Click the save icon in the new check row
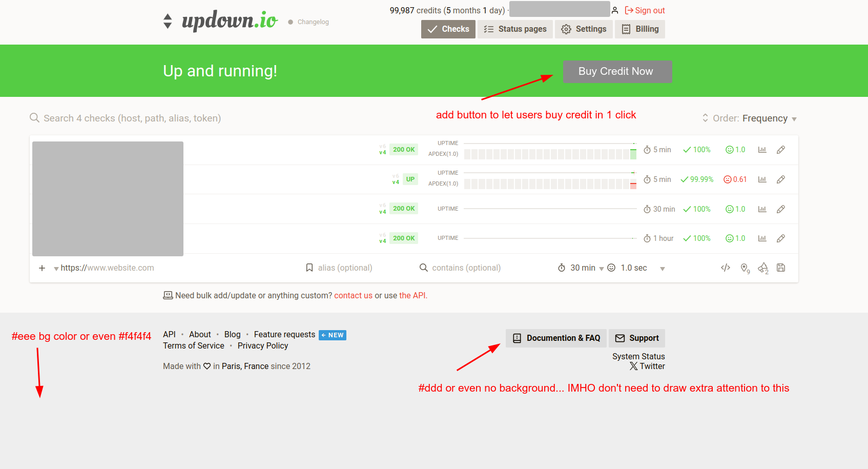Image resolution: width=868 pixels, height=469 pixels. click(780, 268)
